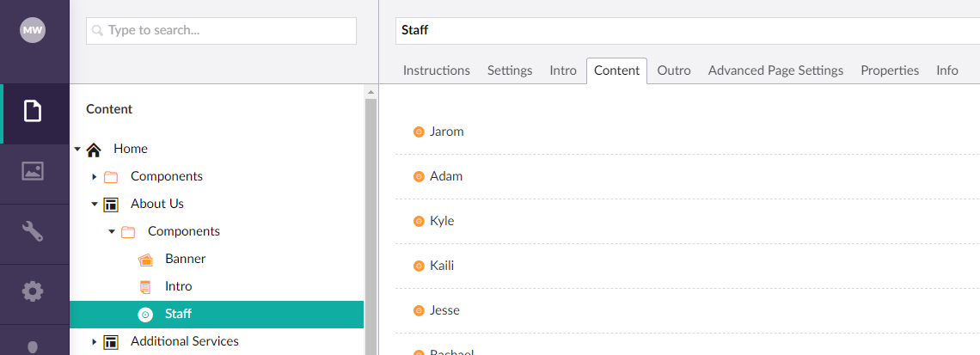
Task: Click the Home house icon
Action: click(94, 150)
